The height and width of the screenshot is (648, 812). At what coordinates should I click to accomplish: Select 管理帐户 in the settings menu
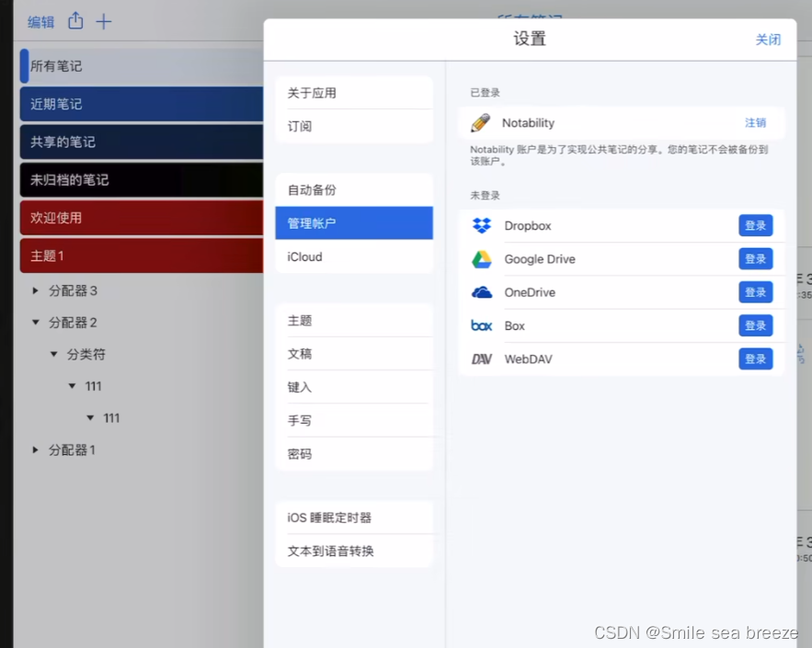click(x=354, y=223)
